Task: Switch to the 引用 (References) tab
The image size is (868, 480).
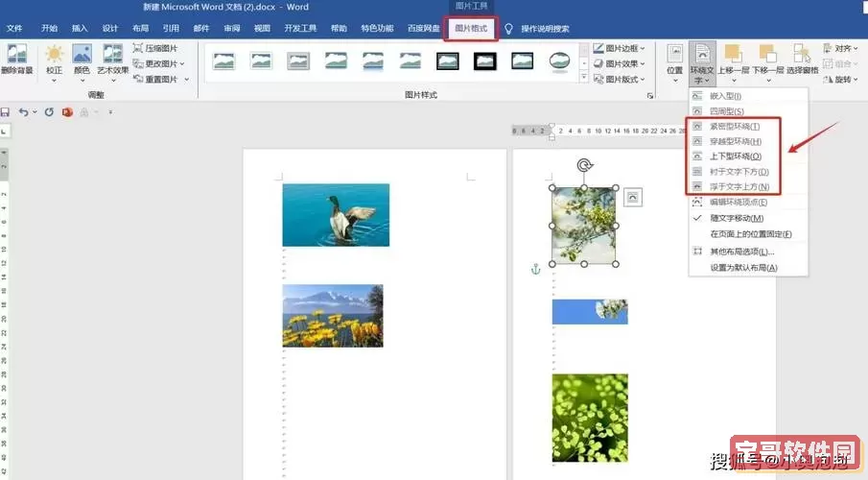Action: click(171, 28)
